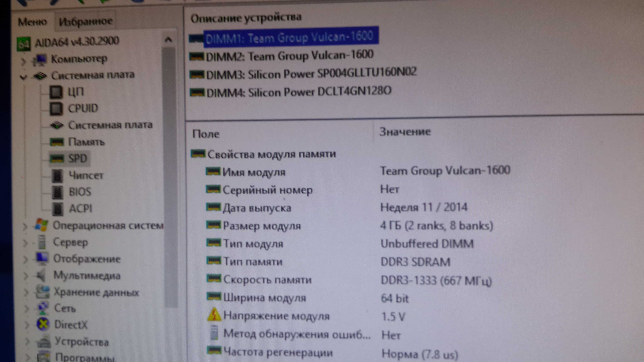Click the Память memory stick icon

pyautogui.click(x=57, y=142)
